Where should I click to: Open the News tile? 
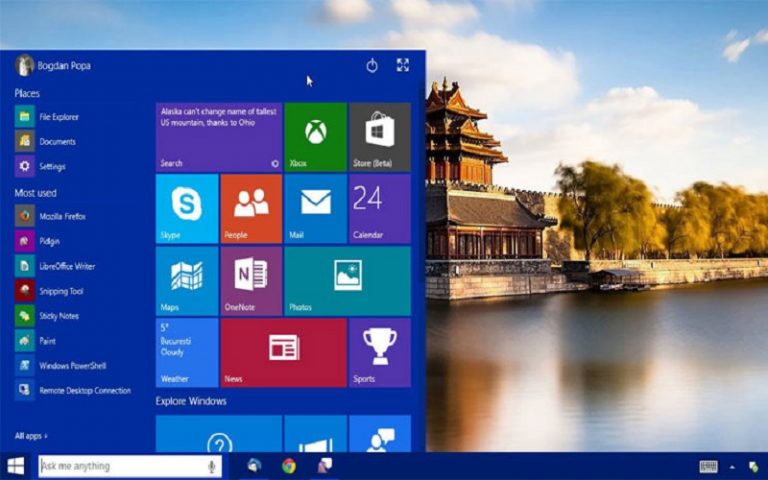[x=284, y=353]
